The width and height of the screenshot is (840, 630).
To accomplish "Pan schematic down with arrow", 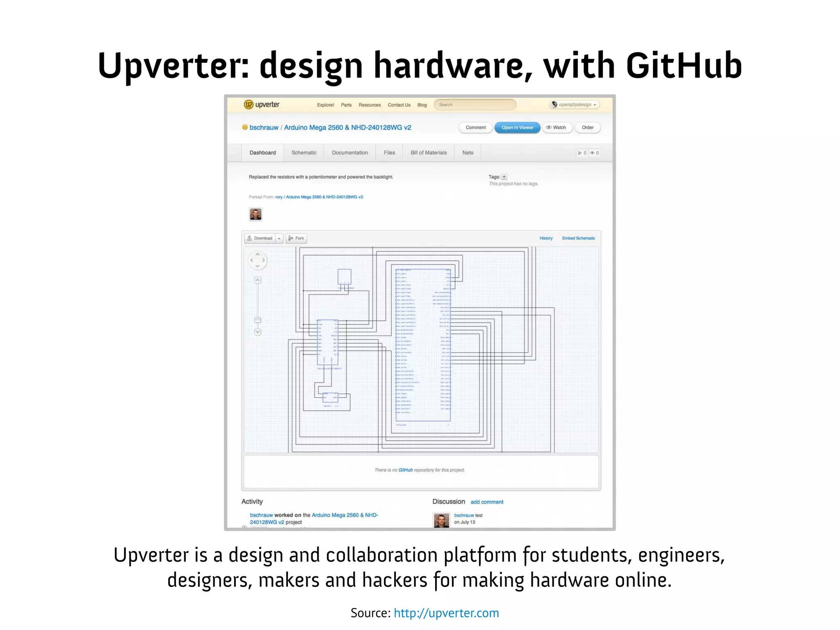I will [258, 266].
